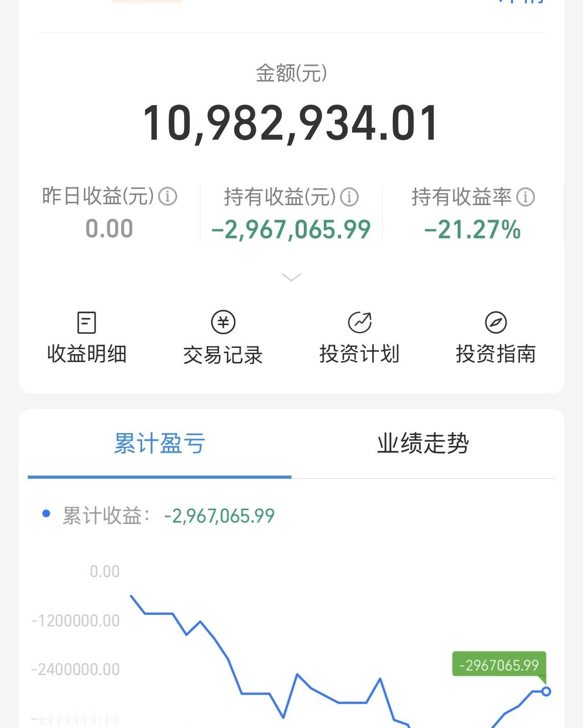Screen dimensions: 583x728
Task: Tap info icon beside 持有收益(元)
Action: [349, 197]
